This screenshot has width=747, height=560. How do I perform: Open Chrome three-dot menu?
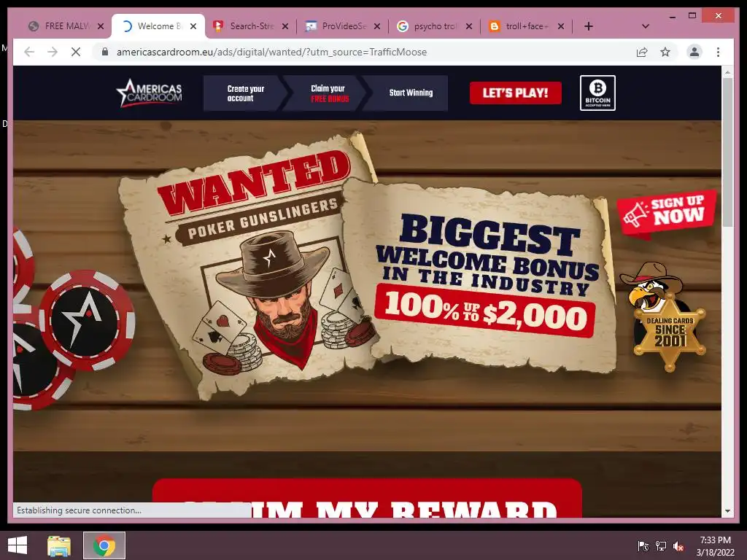718,52
